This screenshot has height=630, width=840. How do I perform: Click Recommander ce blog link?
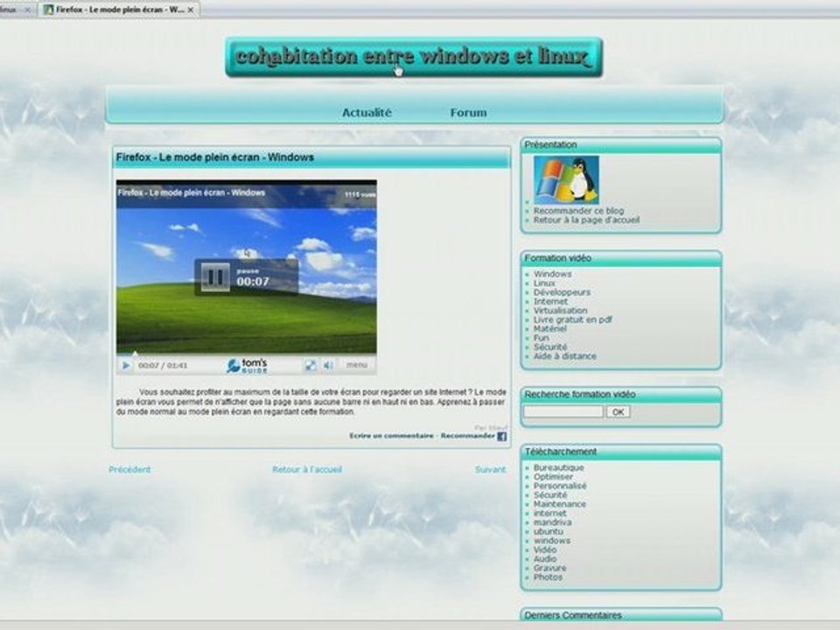tap(578, 211)
